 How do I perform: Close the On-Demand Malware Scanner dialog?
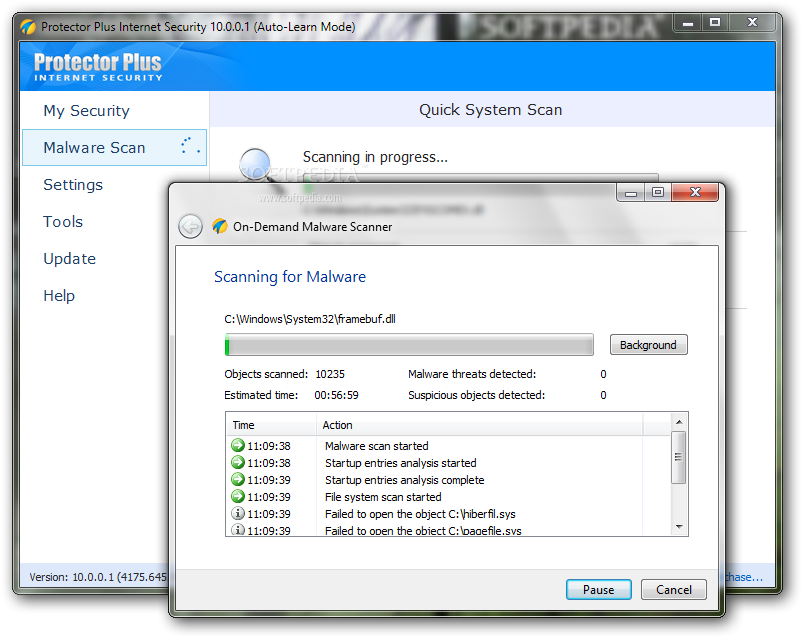(695, 192)
